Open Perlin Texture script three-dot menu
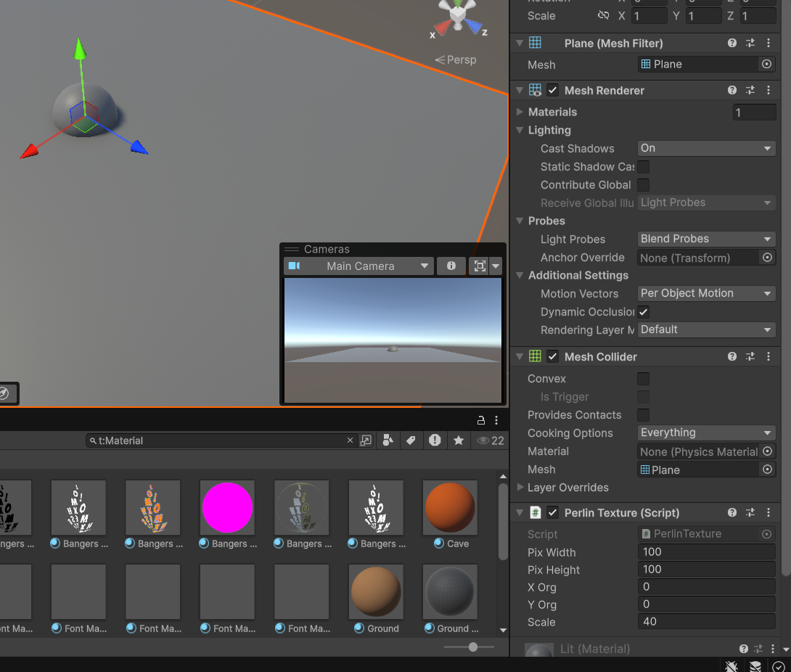 tap(768, 512)
